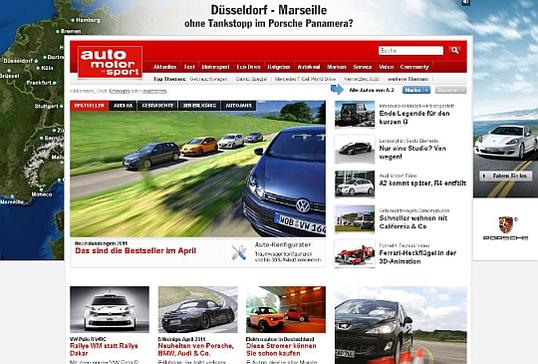Image resolution: width=538 pixels, height=364 pixels.
Task: Open 'Diese Stromer können Sie schon kaufen'
Action: click(x=281, y=349)
